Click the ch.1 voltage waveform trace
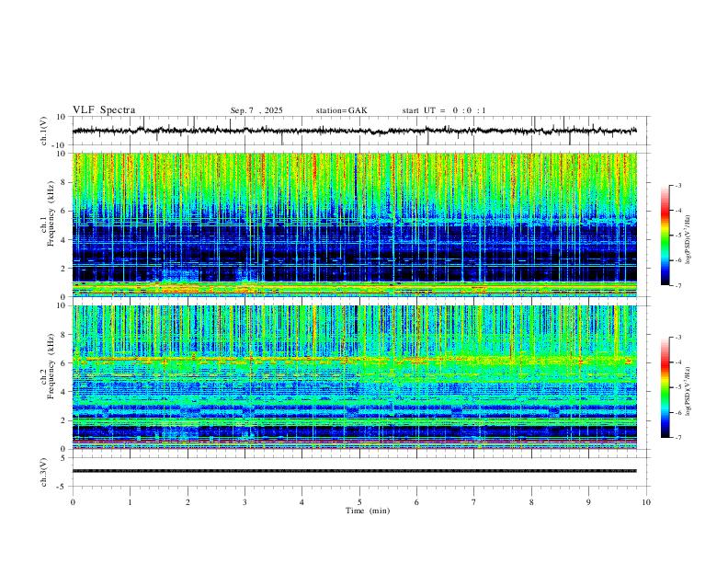728x563 pixels. (x=354, y=131)
